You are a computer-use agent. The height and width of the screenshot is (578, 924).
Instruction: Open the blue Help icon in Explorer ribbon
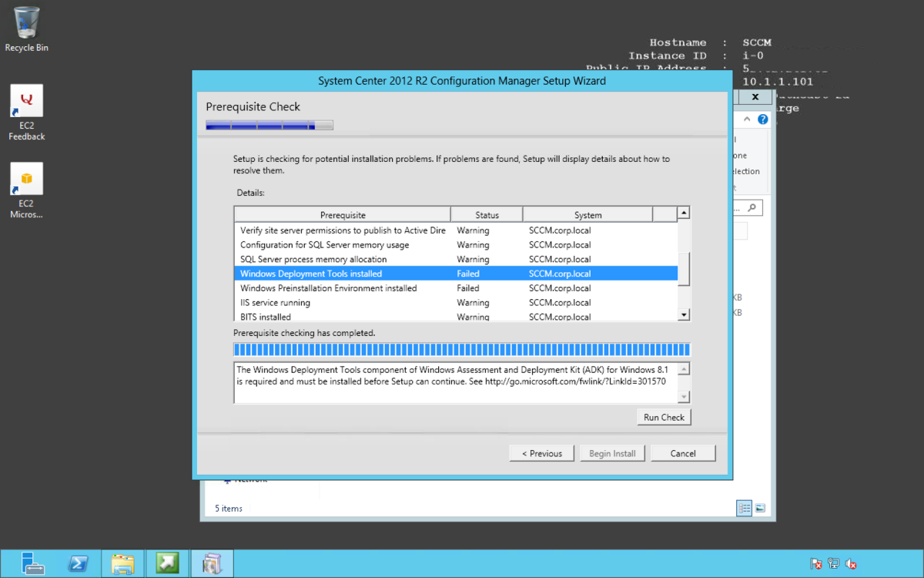coord(762,119)
